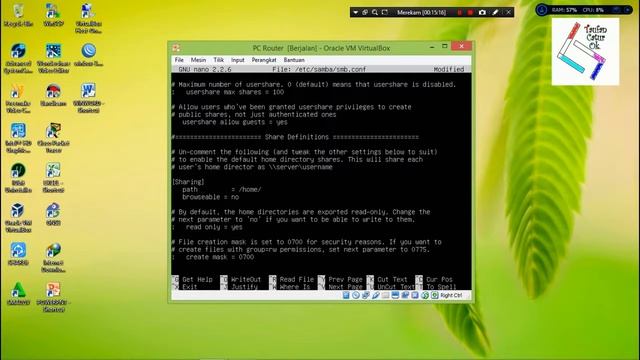The image size is (640, 360).
Task: Open the Input menu
Action: tap(238, 60)
